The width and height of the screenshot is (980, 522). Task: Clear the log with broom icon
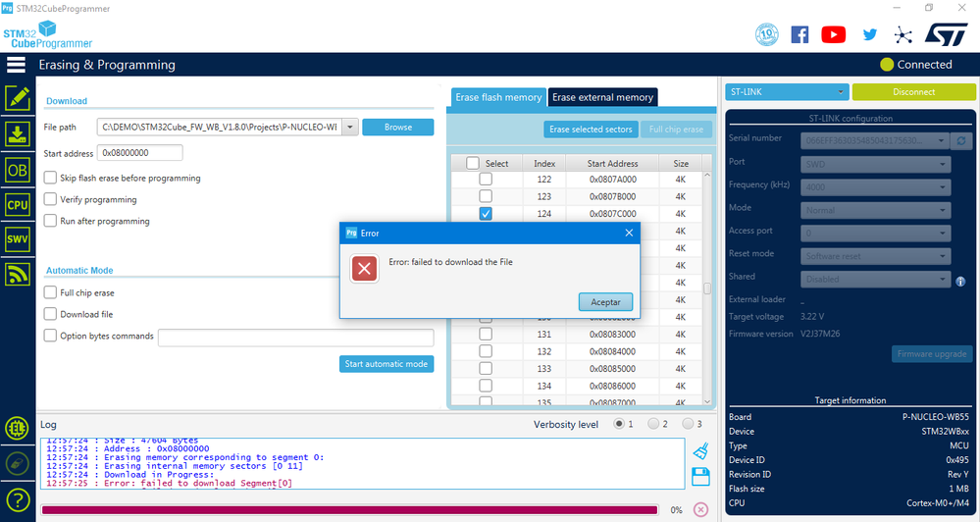pos(701,450)
